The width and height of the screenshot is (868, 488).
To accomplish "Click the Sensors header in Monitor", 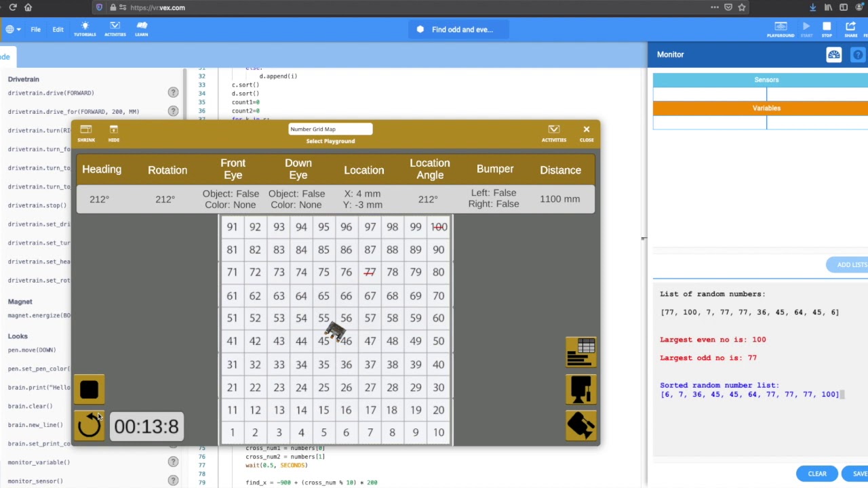I will pyautogui.click(x=766, y=80).
